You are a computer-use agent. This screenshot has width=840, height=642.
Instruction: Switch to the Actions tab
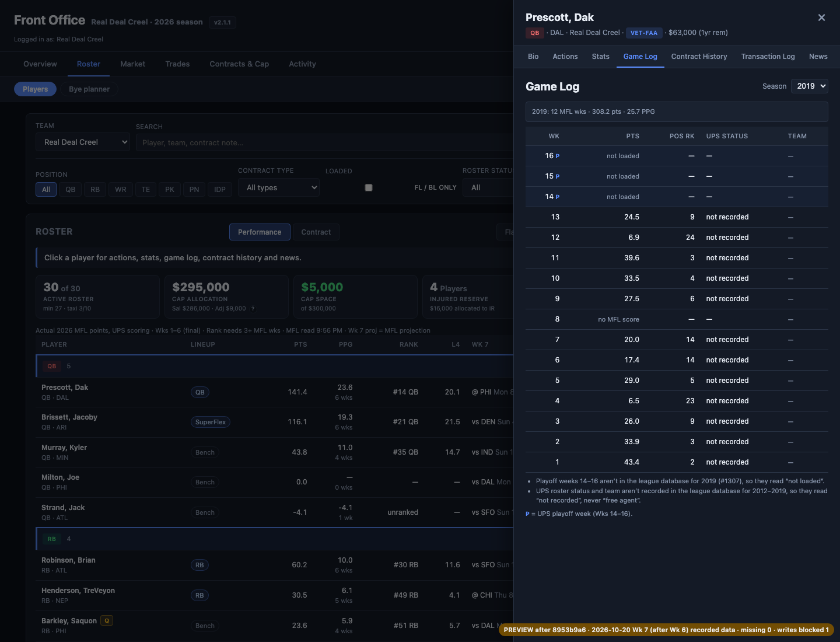coord(565,57)
